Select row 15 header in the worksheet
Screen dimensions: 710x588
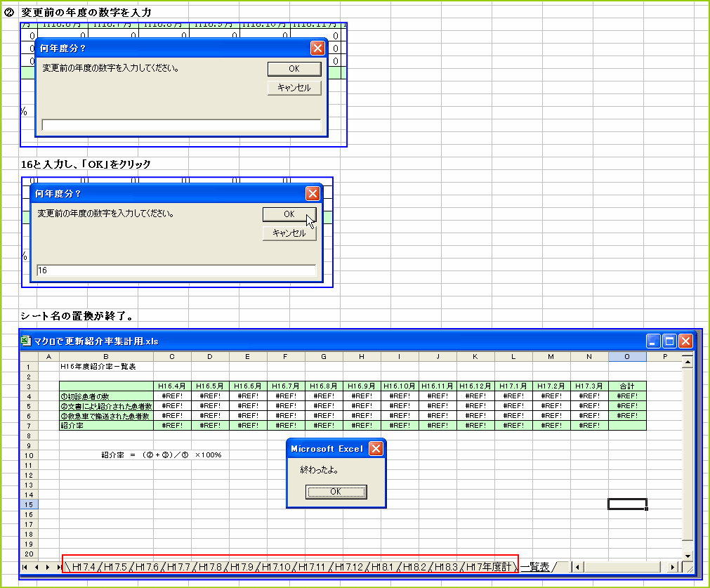[29, 504]
